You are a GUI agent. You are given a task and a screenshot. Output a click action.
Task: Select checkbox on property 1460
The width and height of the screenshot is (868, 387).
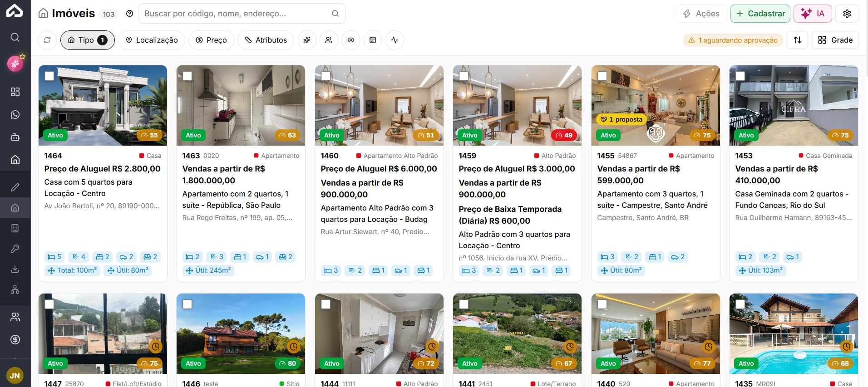pyautogui.click(x=326, y=76)
